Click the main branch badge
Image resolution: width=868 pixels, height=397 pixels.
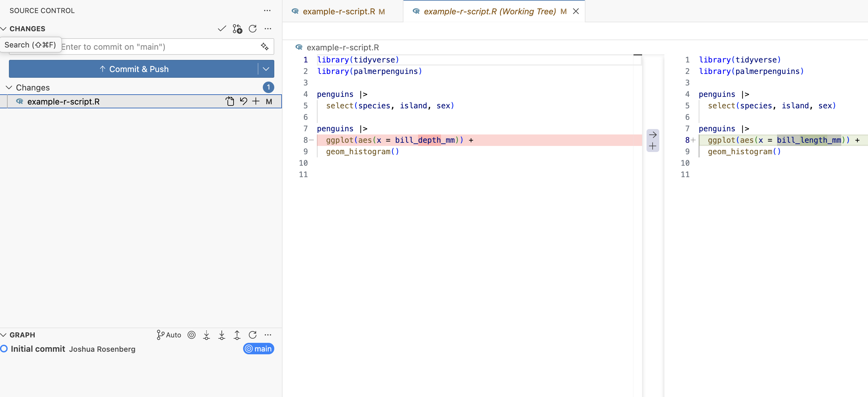(x=258, y=349)
